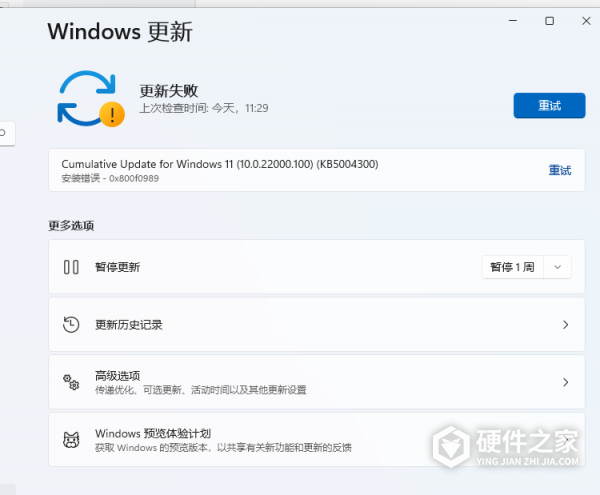Click the history clock icon

[71, 325]
